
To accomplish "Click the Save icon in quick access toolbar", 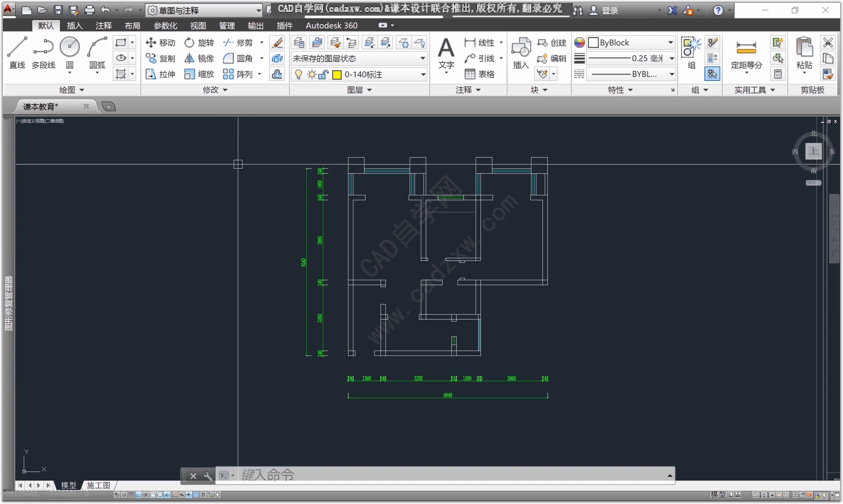I will pyautogui.click(x=58, y=10).
